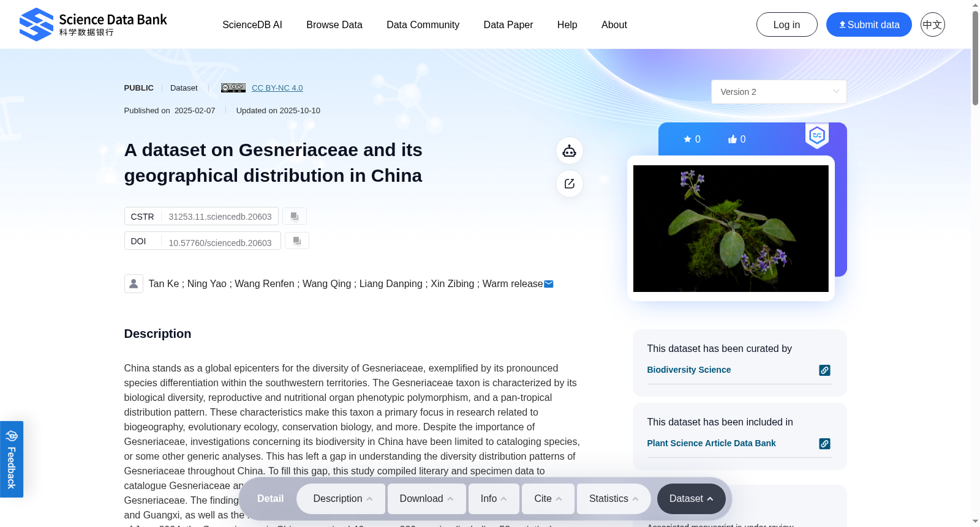
Task: Expand the Cite section tab
Action: pos(548,499)
